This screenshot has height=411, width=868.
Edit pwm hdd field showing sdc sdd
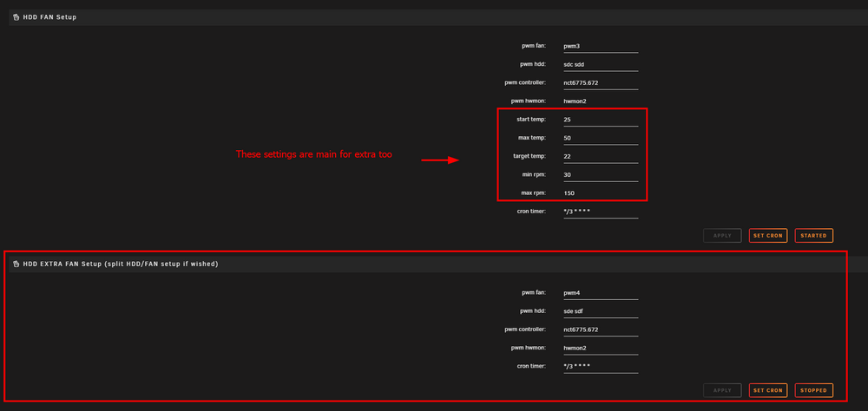[x=601, y=64]
